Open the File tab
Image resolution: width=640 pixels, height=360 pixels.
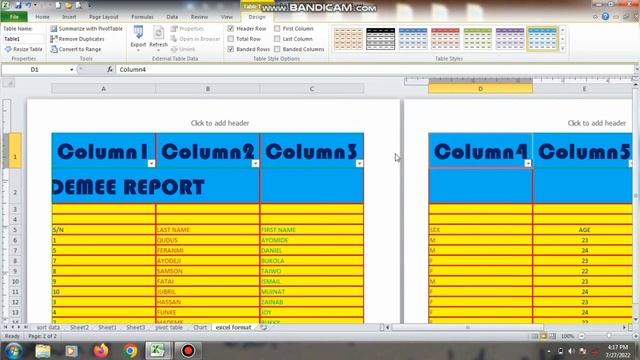coord(14,17)
